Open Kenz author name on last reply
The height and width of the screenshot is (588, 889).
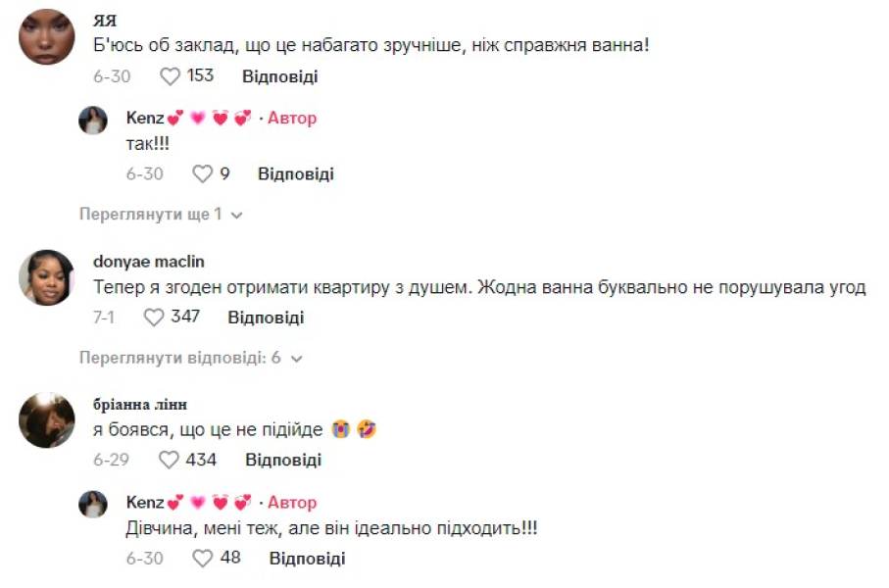[x=145, y=503]
